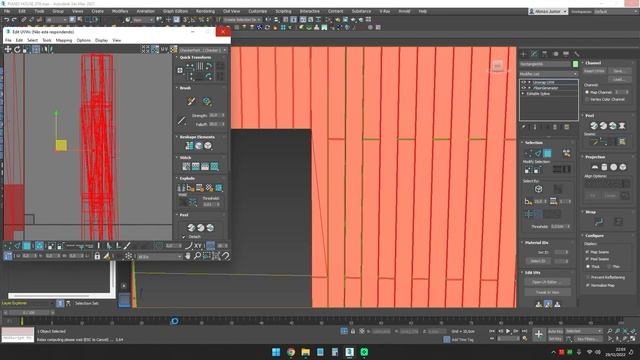Open the Display menu in Edit UVWs
640x360 pixels.
[101, 40]
